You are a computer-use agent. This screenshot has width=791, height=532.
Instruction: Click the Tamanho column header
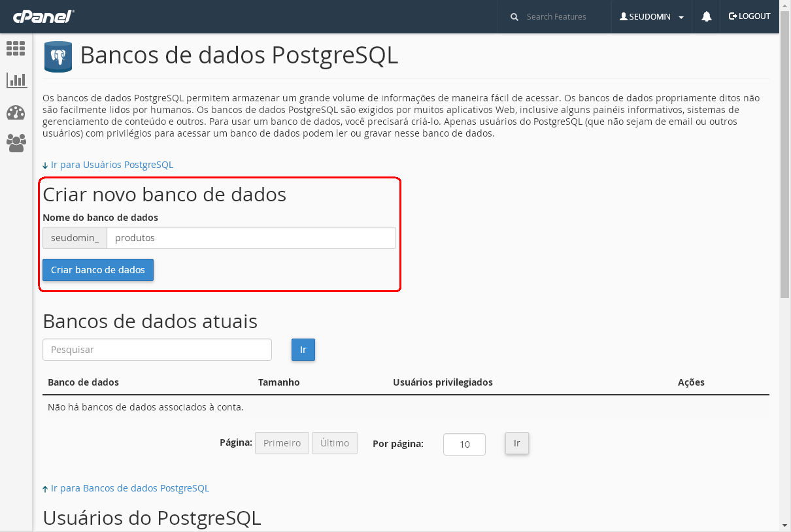pos(279,382)
